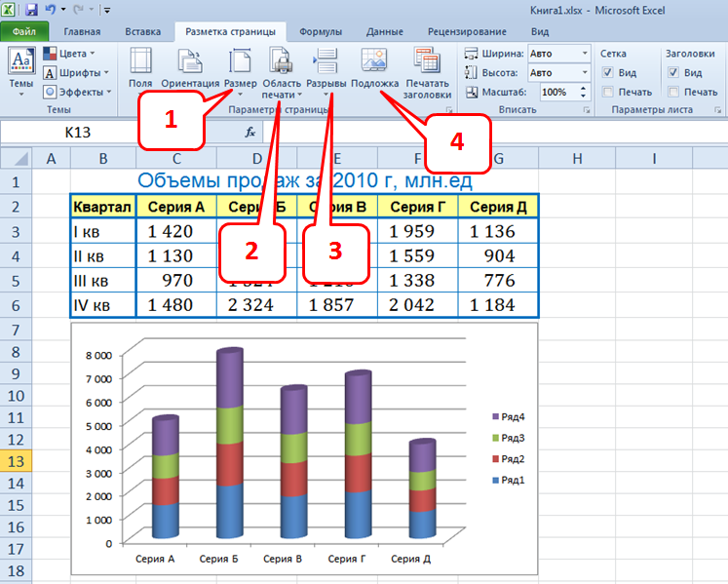
Task: Click the Ориентация page orientation icon
Action: (190, 62)
